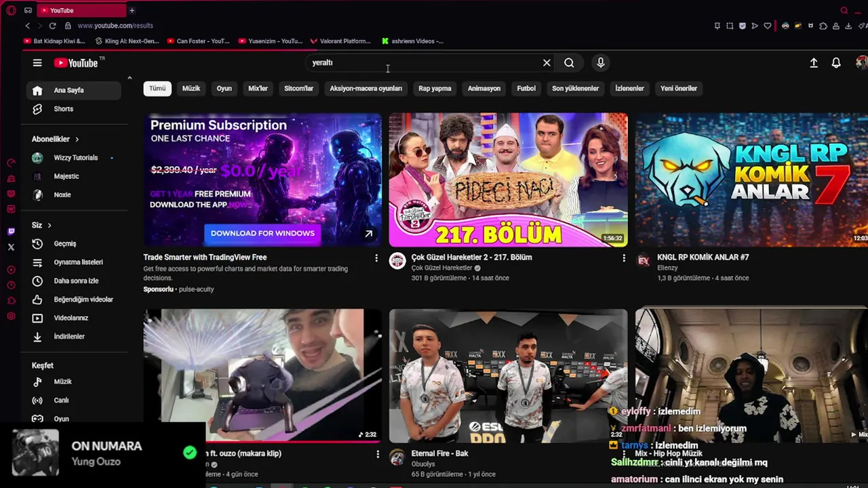Screen dimensions: 868x488
Task: Open options for Çok Güzel Hareketler video
Action: point(624,258)
